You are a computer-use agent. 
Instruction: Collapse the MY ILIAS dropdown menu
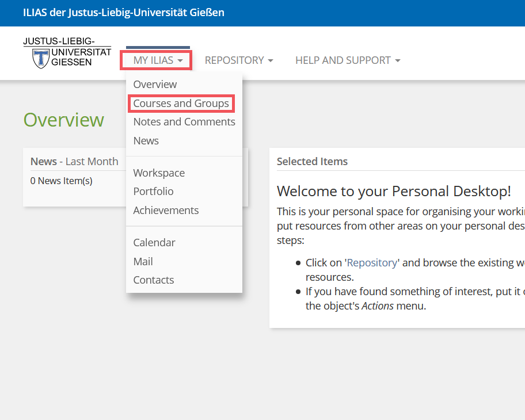tap(157, 60)
